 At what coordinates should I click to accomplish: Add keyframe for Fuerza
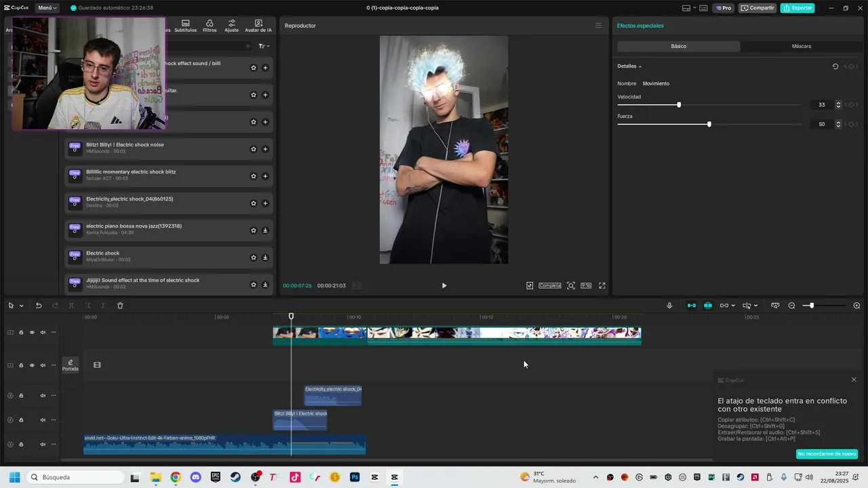point(851,124)
